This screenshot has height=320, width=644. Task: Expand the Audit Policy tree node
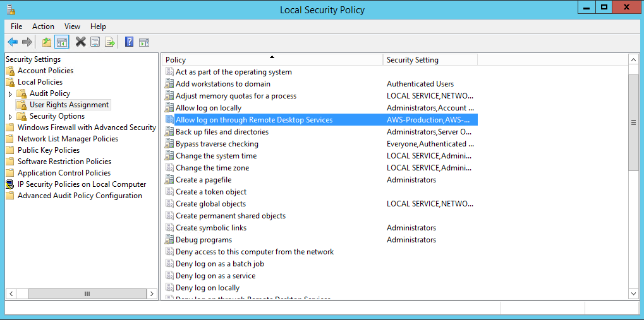(x=10, y=93)
